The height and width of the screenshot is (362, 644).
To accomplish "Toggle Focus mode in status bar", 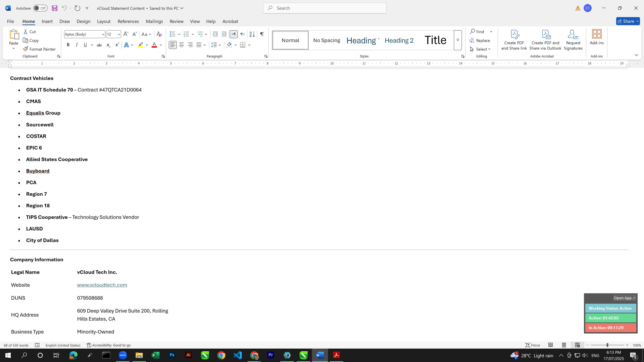I will 532,345.
